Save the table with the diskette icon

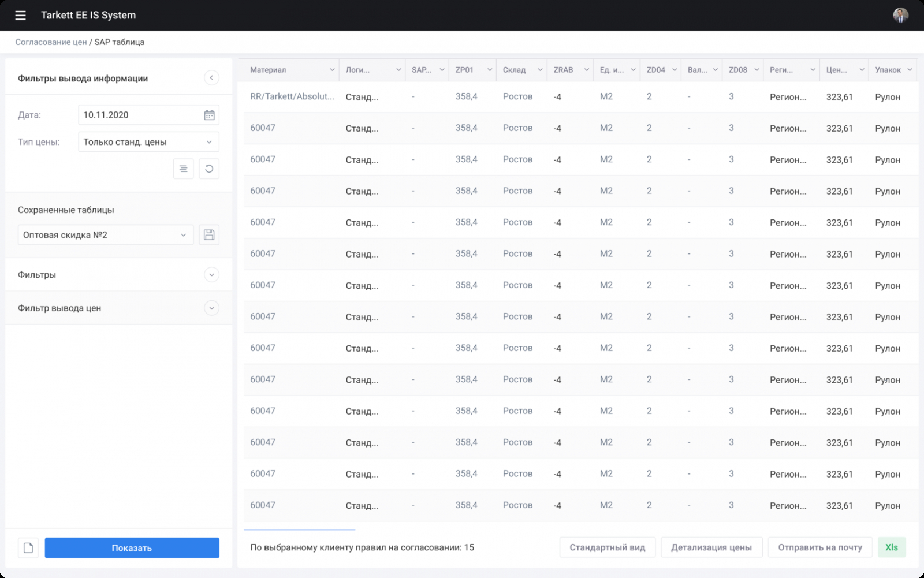click(209, 235)
